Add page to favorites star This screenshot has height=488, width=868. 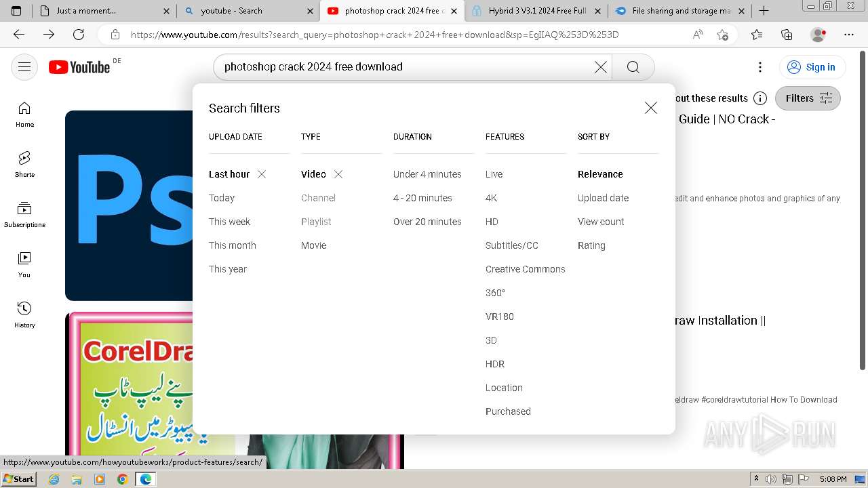pos(722,35)
